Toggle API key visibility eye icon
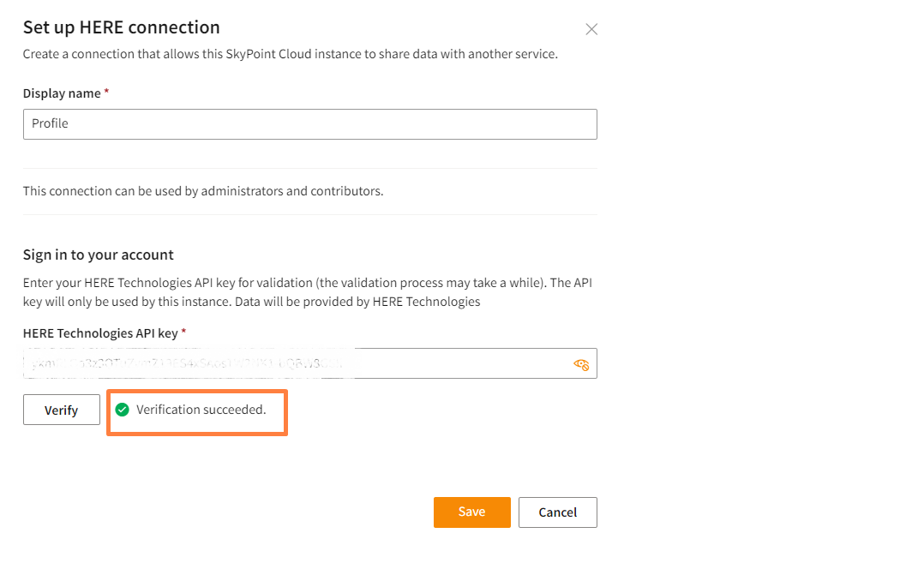Screen dimensions: 924x581 [x=581, y=364]
